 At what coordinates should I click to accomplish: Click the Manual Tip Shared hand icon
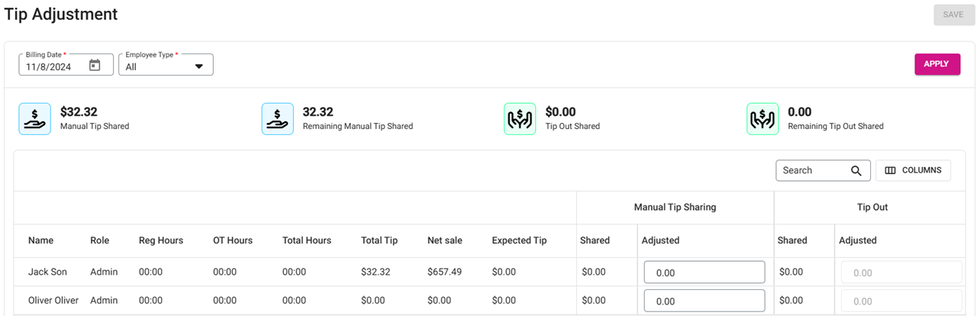pyautogui.click(x=34, y=119)
